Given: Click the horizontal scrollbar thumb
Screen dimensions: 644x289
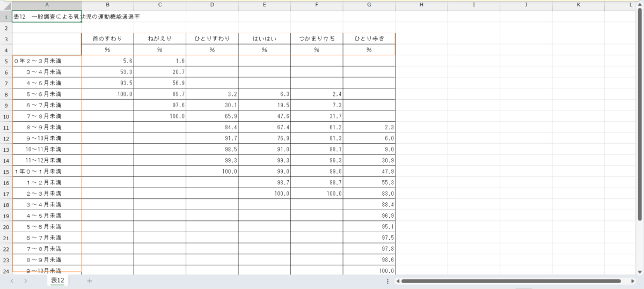Looking at the screenshot, I should click(x=513, y=281).
